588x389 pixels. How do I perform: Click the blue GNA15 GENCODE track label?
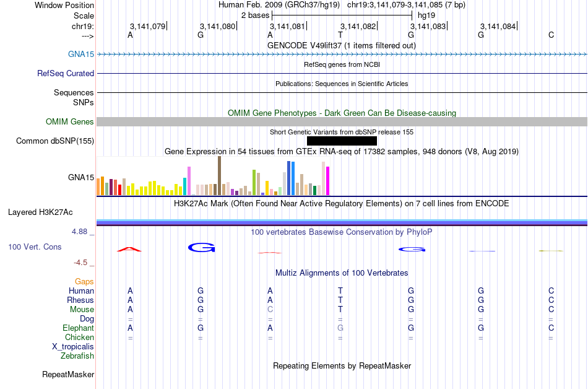(x=81, y=54)
